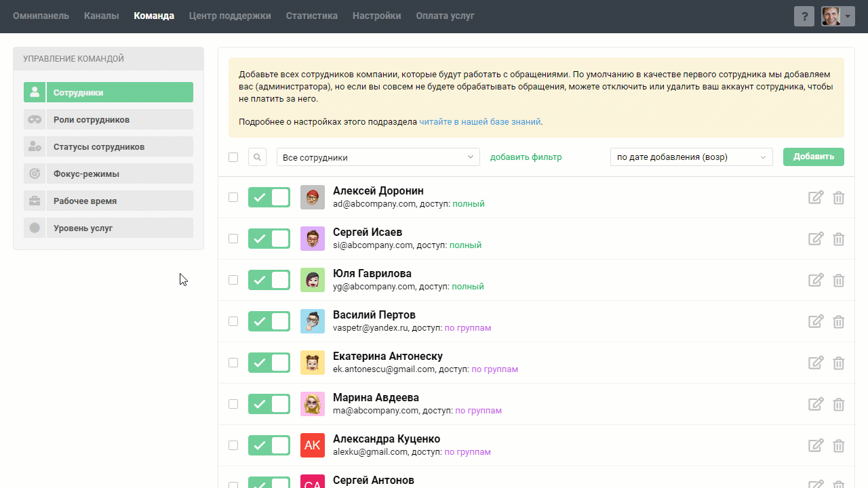Viewport: 868px width, 488px height.
Task: Open the user profile avatar menu
Action: tap(837, 16)
